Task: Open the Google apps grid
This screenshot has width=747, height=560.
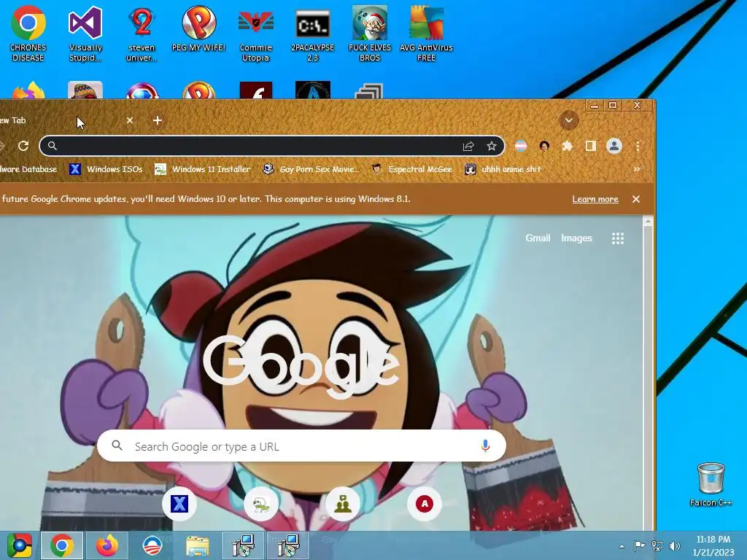Action: [618, 238]
